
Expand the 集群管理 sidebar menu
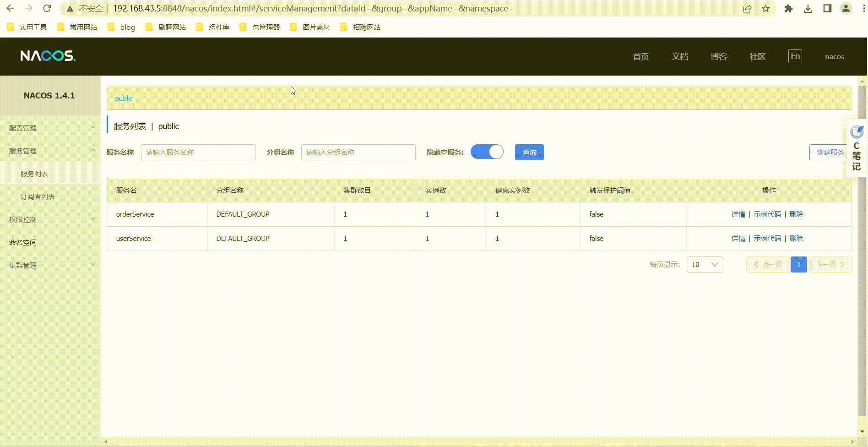click(50, 265)
